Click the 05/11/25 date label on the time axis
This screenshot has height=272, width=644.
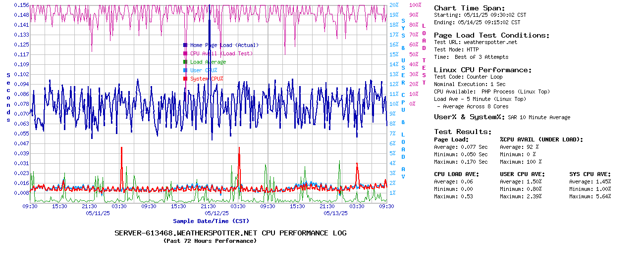point(98,214)
